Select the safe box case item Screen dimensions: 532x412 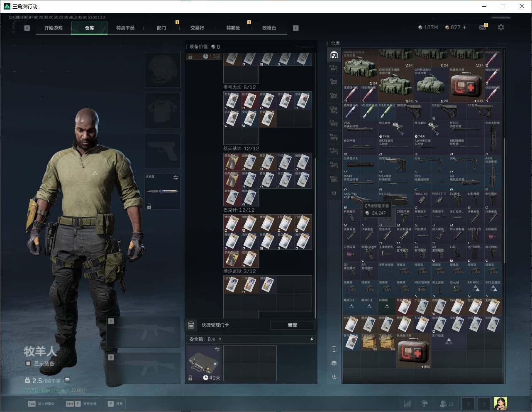(204, 363)
